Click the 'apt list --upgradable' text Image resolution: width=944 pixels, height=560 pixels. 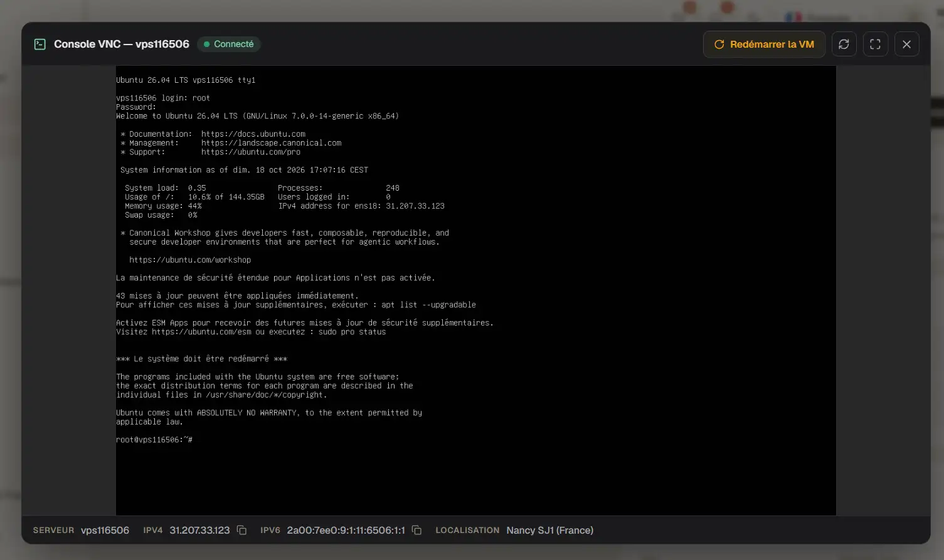(x=428, y=305)
